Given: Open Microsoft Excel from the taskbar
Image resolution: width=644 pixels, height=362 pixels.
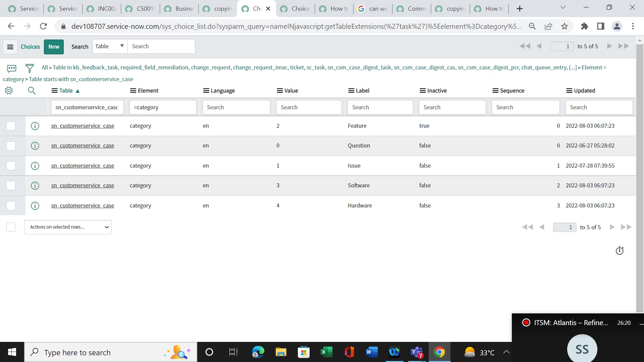Looking at the screenshot, I should (326, 352).
